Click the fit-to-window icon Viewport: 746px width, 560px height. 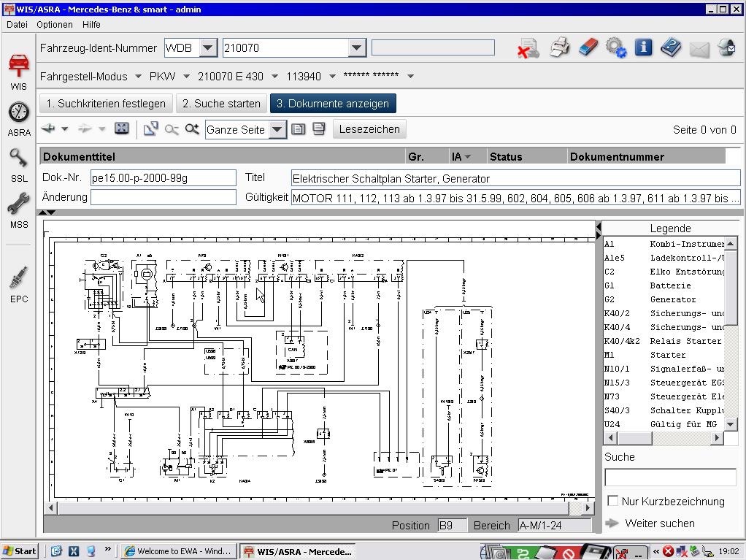pos(122,129)
